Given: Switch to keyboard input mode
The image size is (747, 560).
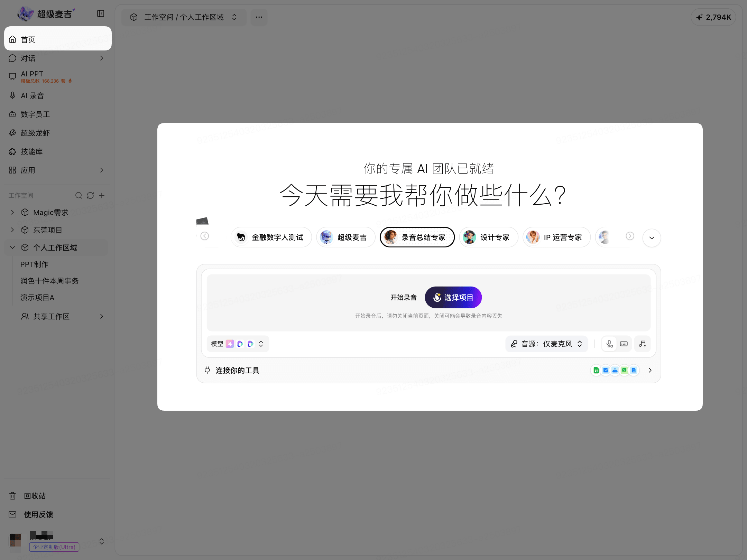Looking at the screenshot, I should pos(624,344).
